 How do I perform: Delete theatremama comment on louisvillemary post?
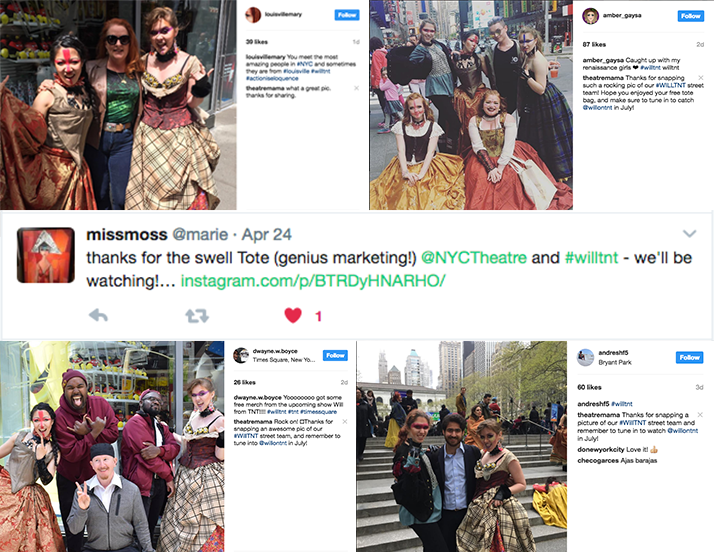point(357,88)
